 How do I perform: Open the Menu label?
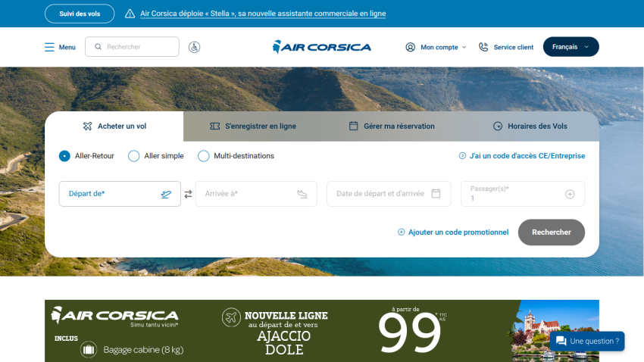67,47
